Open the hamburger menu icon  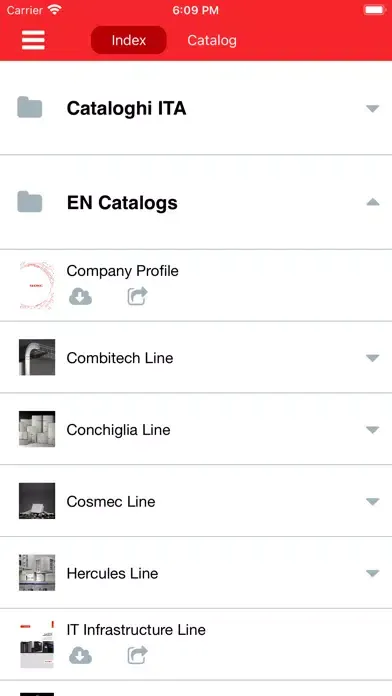[33, 40]
